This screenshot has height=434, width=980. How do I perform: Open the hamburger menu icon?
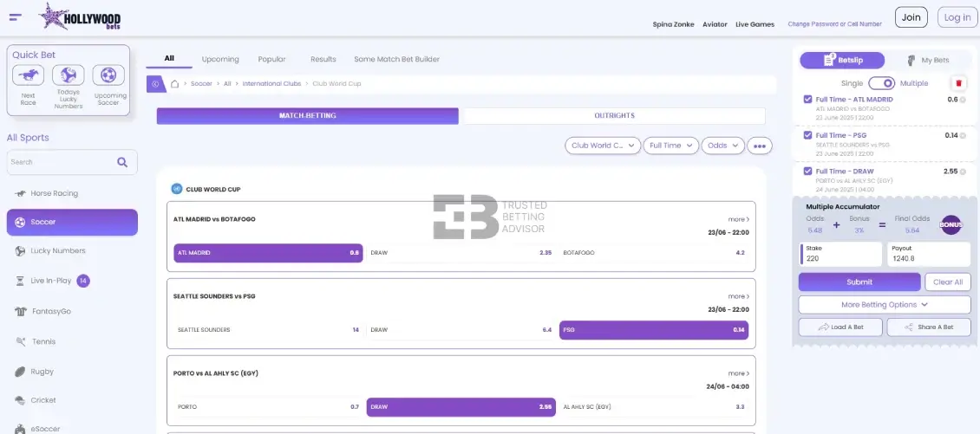click(16, 17)
